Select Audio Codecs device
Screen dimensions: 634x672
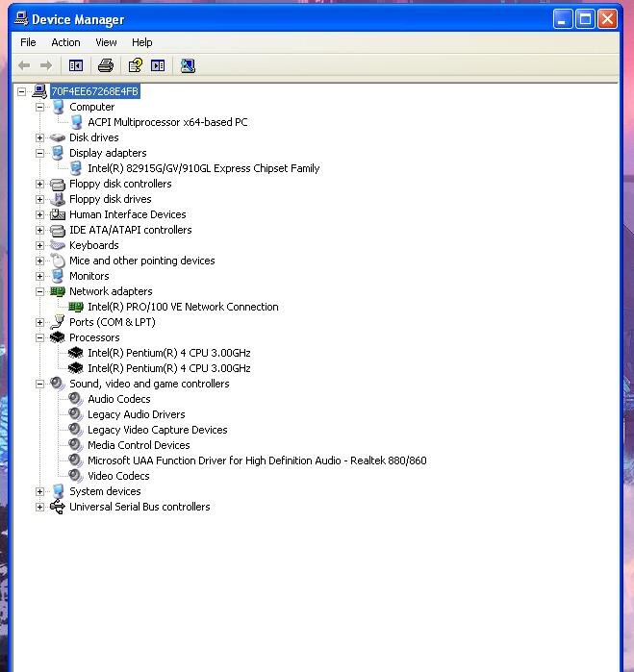coord(119,399)
